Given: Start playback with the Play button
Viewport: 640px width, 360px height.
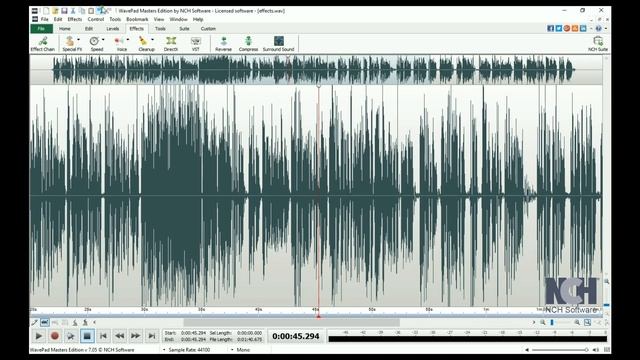Looking at the screenshot, I should (38, 336).
